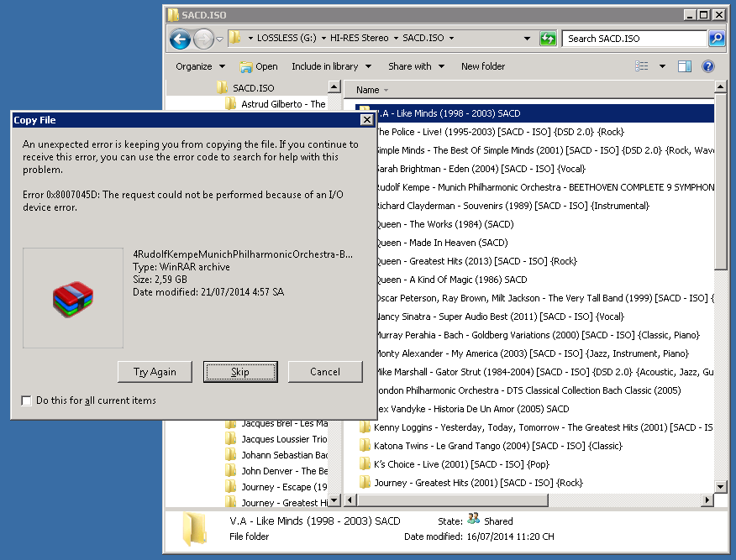Open the Name column sort dropdown
The height and width of the screenshot is (560, 736).
386,90
